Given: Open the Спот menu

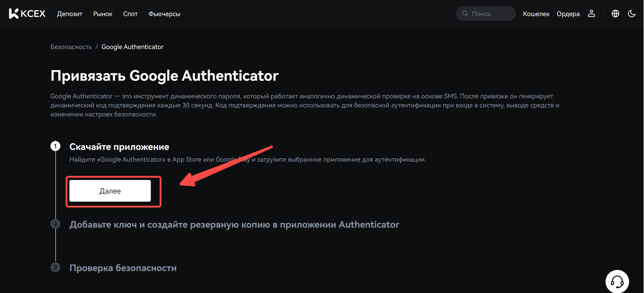Looking at the screenshot, I should pos(130,14).
